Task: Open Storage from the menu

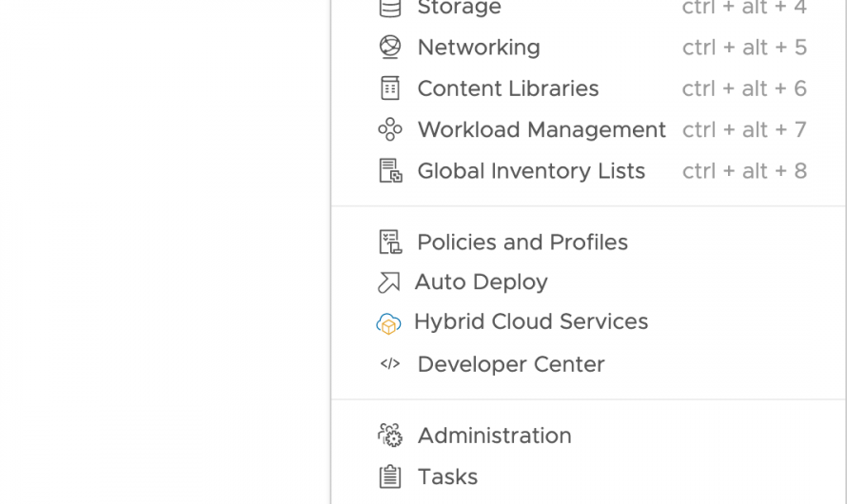Action: tap(459, 9)
